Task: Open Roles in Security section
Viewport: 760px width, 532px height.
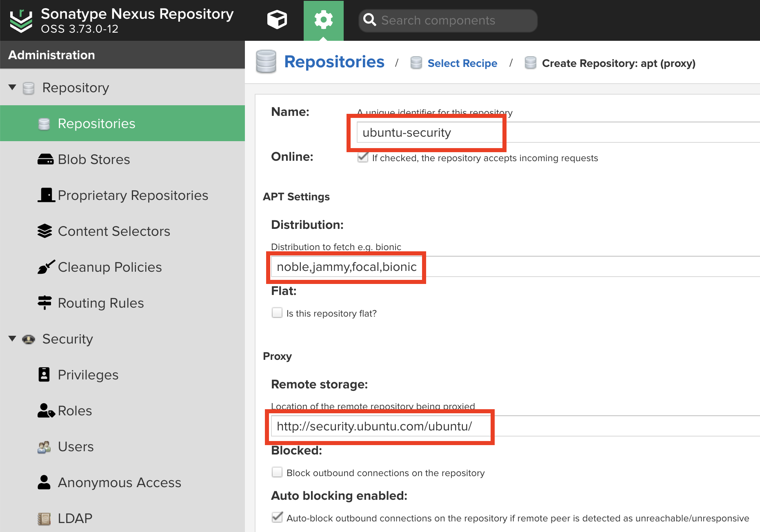Action: pyautogui.click(x=75, y=411)
